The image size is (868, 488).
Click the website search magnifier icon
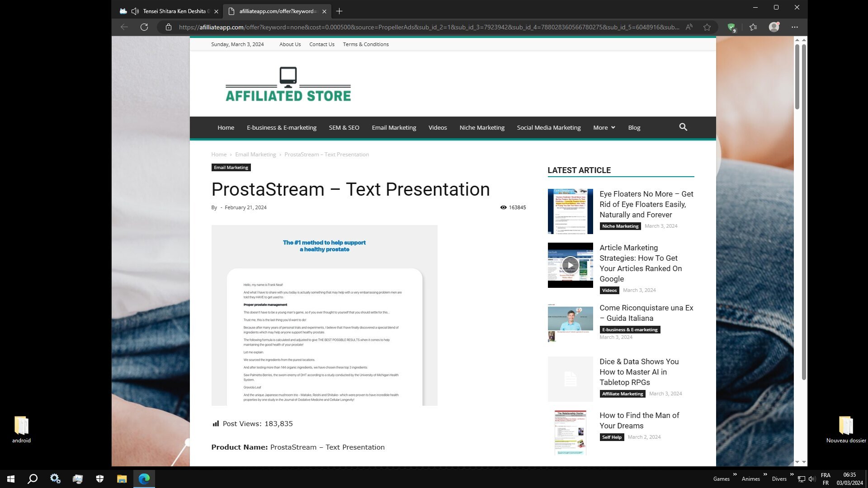click(x=683, y=127)
